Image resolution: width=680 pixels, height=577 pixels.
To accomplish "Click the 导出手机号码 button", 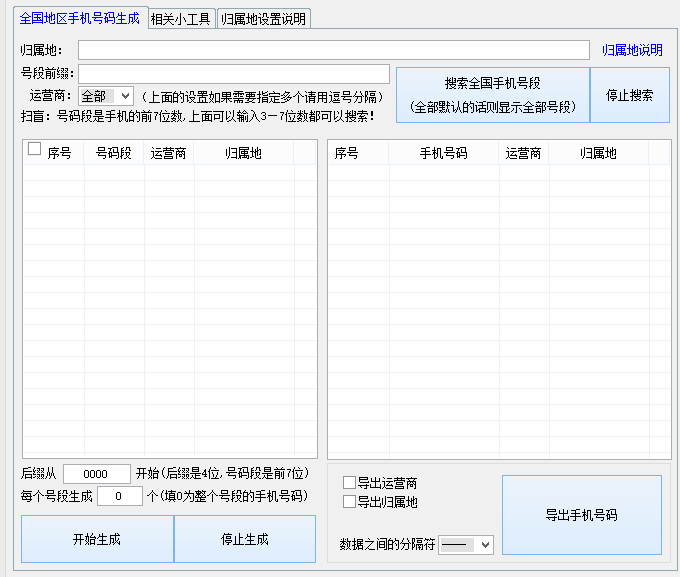I will [581, 515].
